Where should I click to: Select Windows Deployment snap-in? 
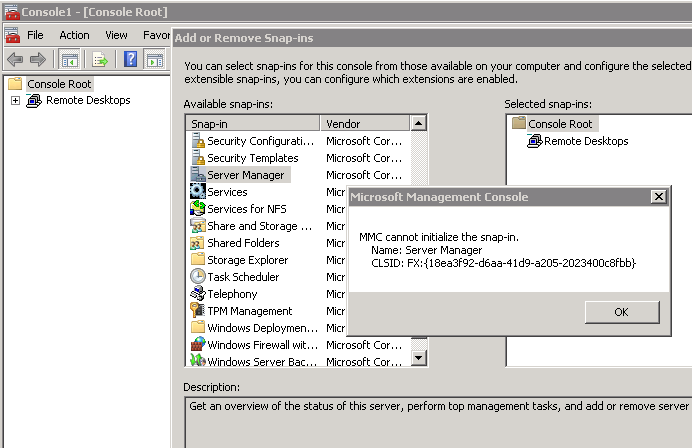click(x=263, y=328)
